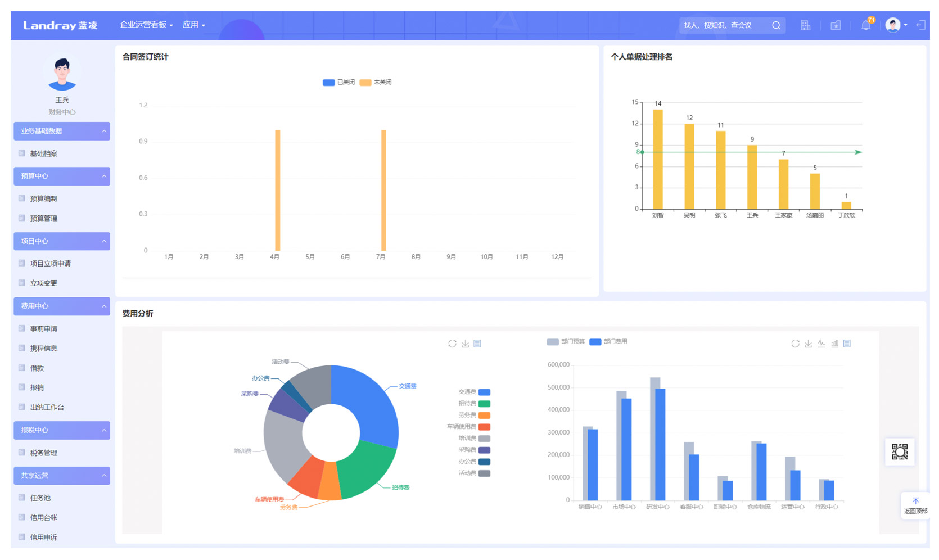The image size is (939, 560).
Task: Download the pie chart as image
Action: click(x=465, y=344)
